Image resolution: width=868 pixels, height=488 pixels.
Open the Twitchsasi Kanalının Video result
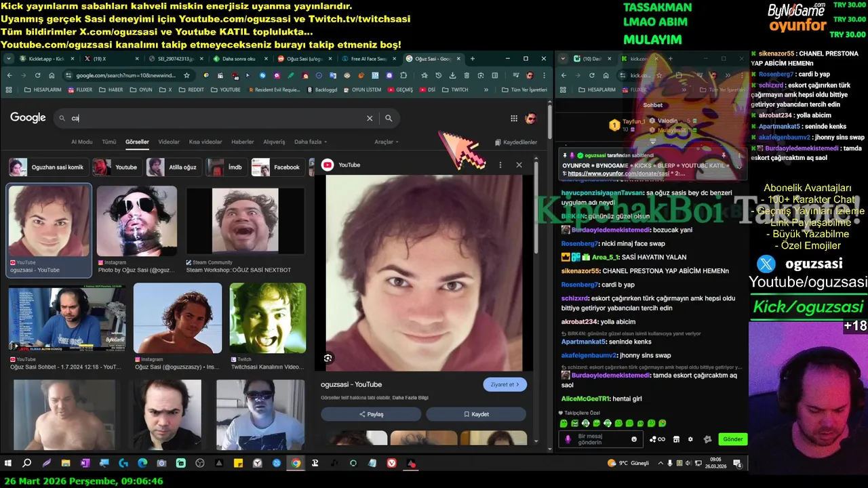point(267,327)
